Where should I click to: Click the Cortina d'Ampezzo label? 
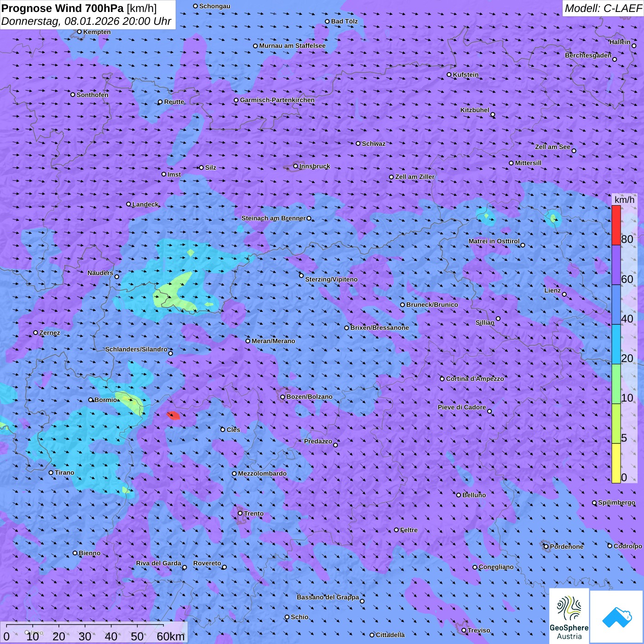pos(475,379)
